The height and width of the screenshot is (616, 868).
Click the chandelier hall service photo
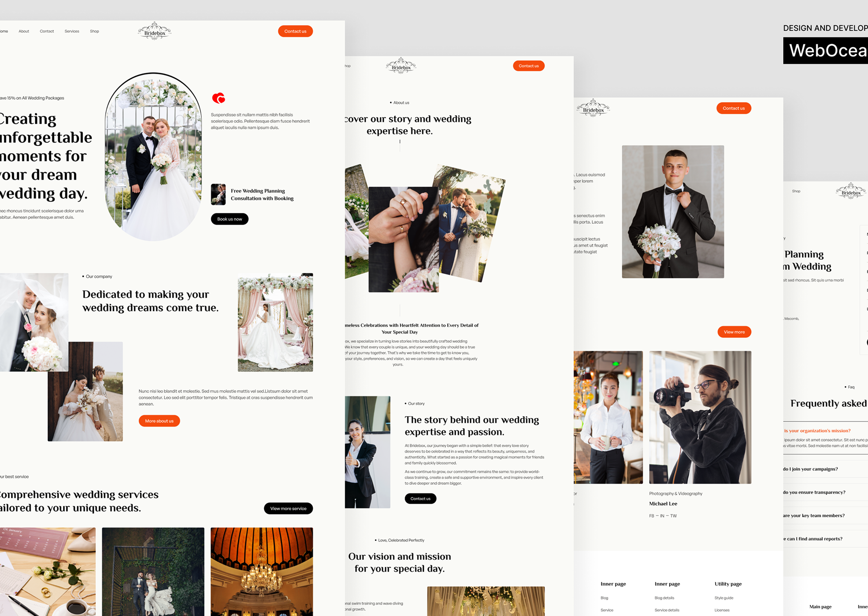tap(262, 571)
